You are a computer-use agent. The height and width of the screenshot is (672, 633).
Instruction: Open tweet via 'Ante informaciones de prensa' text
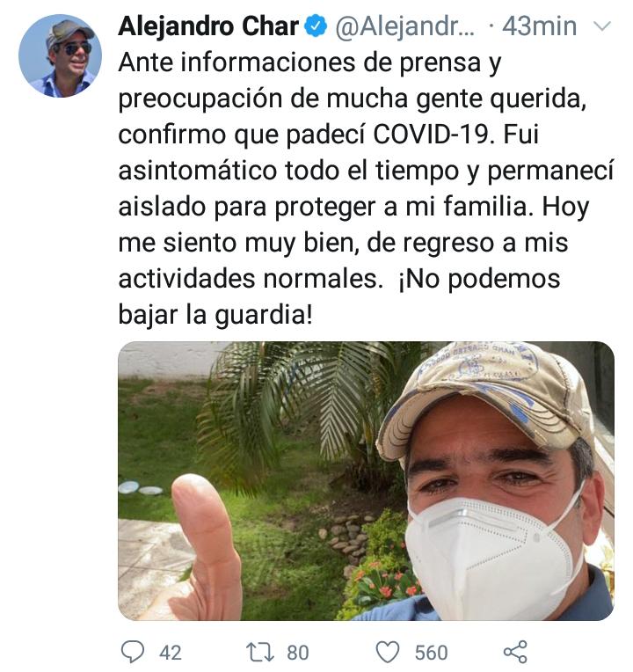(309, 63)
